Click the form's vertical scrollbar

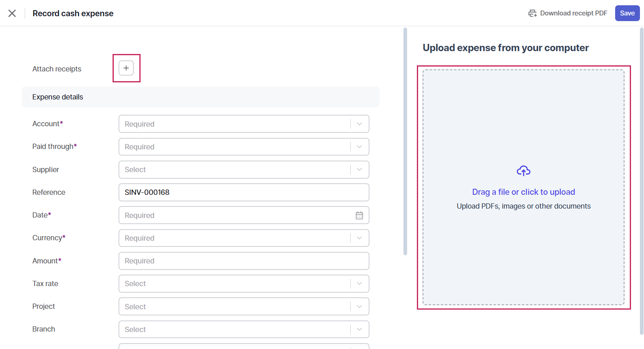tap(405, 142)
